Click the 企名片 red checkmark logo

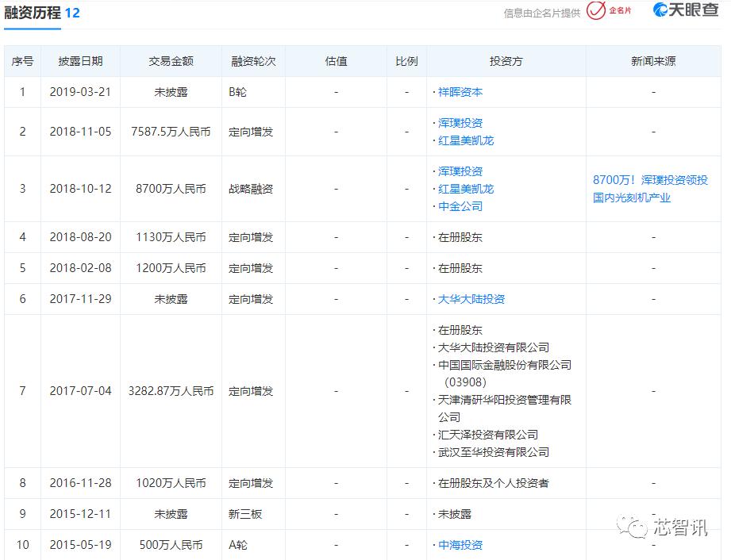click(x=596, y=10)
